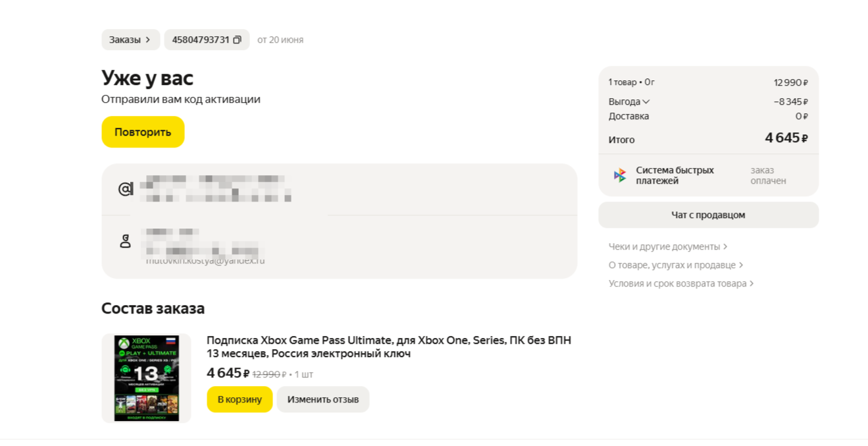This screenshot has width=868, height=446.
Task: Click Изменить отзыв button
Action: pos(323,399)
